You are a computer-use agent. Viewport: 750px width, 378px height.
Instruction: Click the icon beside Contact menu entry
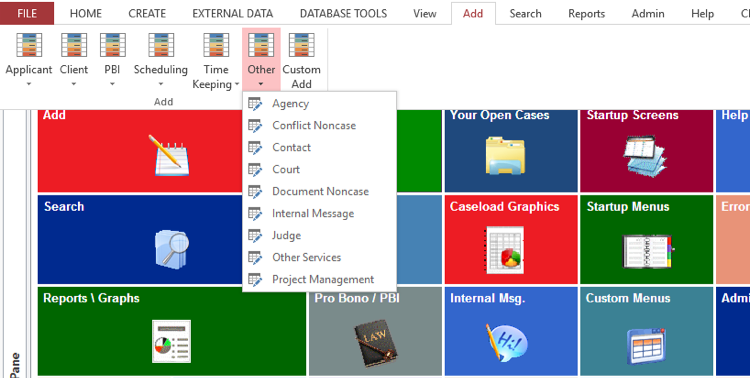255,148
